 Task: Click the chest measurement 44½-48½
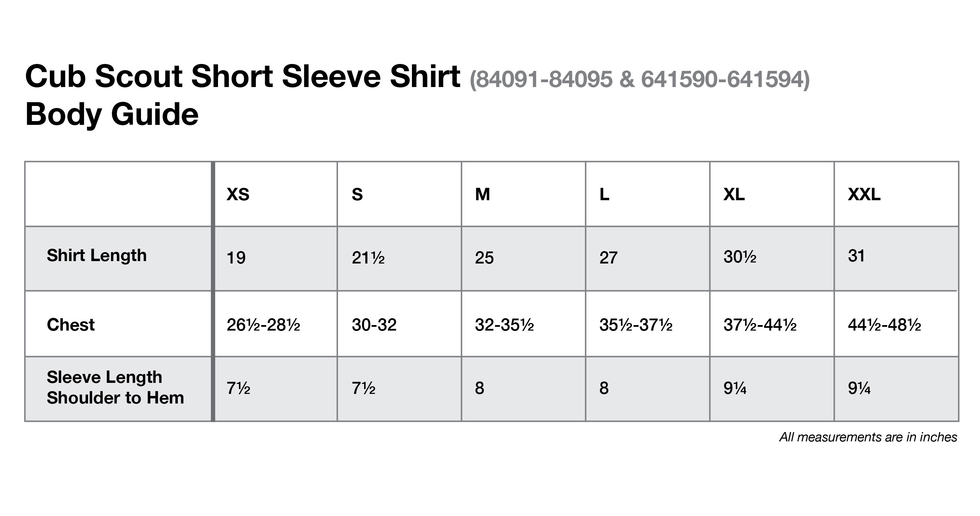(x=884, y=325)
